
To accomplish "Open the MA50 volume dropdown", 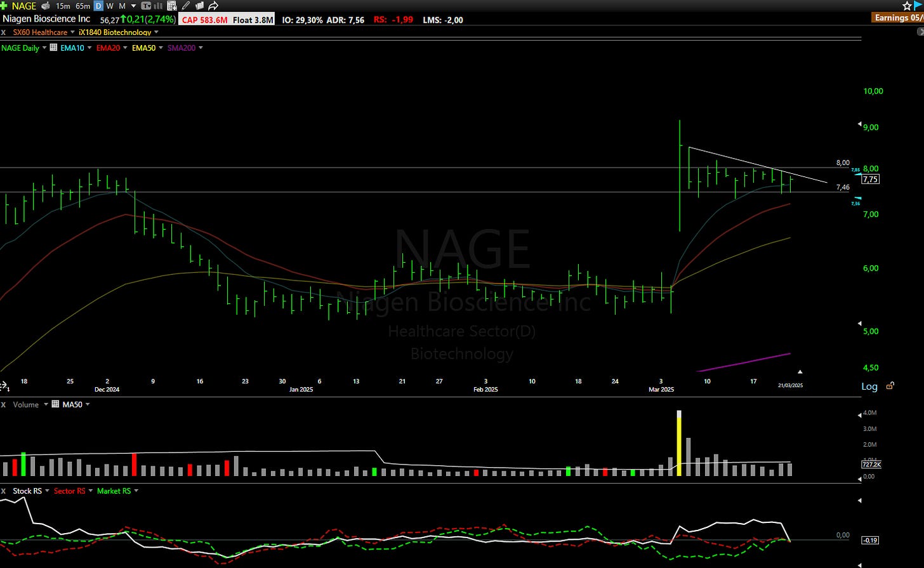I will click(x=88, y=404).
